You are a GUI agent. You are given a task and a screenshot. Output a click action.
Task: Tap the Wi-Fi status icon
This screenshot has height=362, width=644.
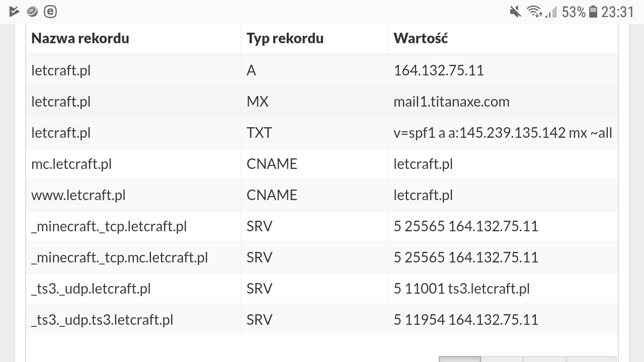pyautogui.click(x=533, y=12)
